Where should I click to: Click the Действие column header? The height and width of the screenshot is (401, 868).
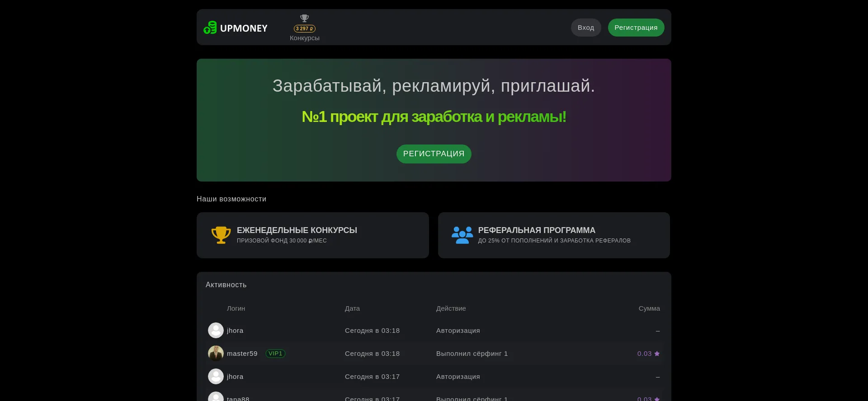pos(451,308)
